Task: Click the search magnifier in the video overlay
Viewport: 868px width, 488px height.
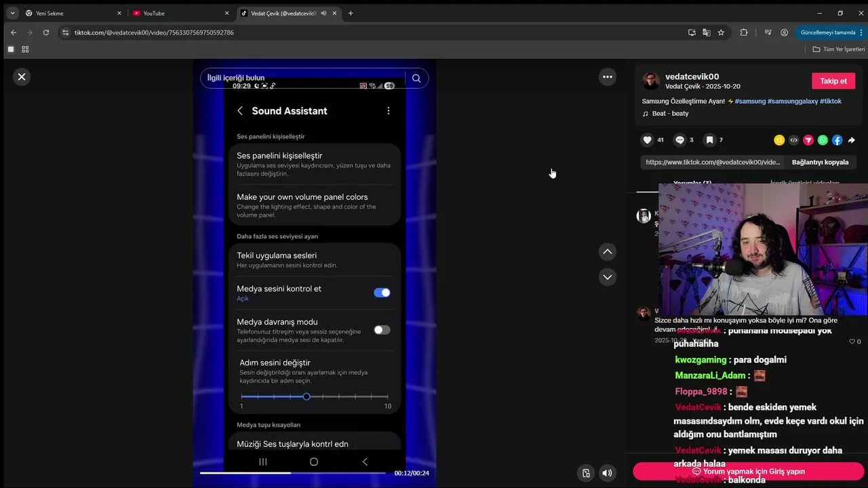Action: 416,78
